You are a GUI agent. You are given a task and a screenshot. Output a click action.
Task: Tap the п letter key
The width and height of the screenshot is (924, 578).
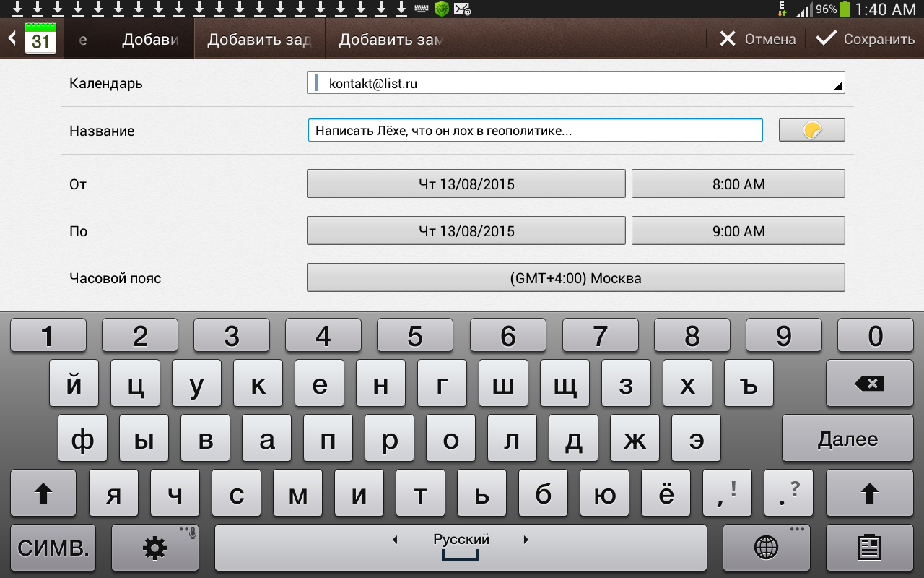pos(328,439)
